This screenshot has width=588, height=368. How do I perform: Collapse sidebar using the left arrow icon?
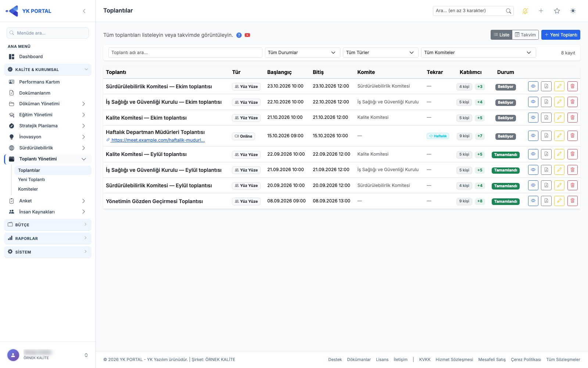coord(84,11)
